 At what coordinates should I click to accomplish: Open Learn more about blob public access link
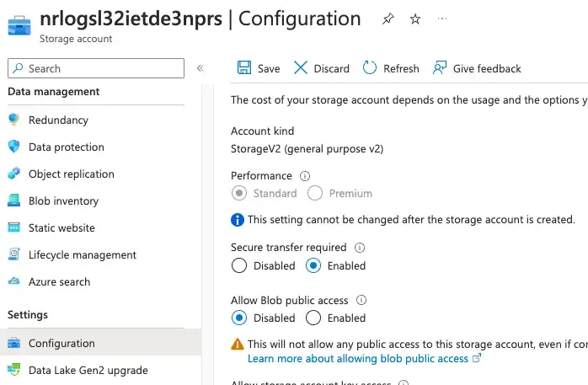click(x=358, y=358)
